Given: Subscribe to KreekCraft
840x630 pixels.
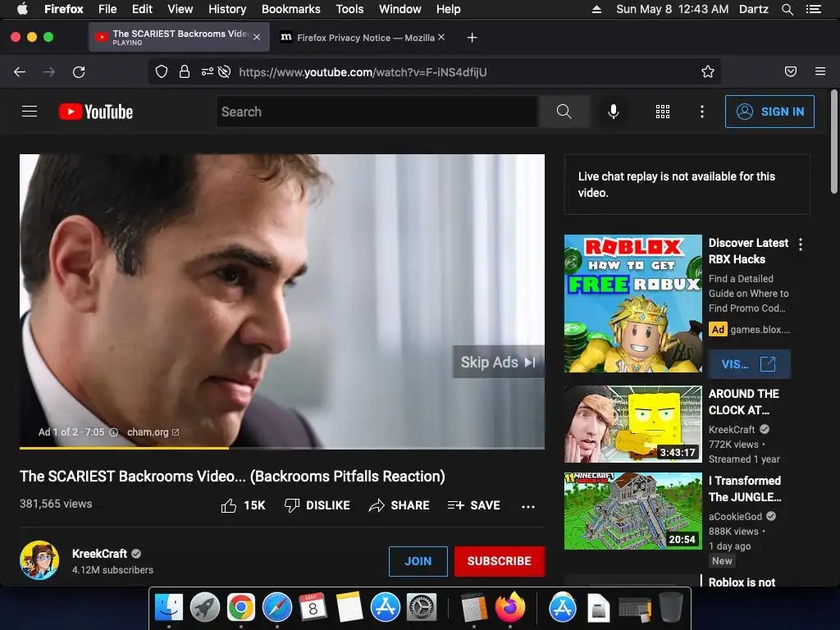Looking at the screenshot, I should 500,561.
